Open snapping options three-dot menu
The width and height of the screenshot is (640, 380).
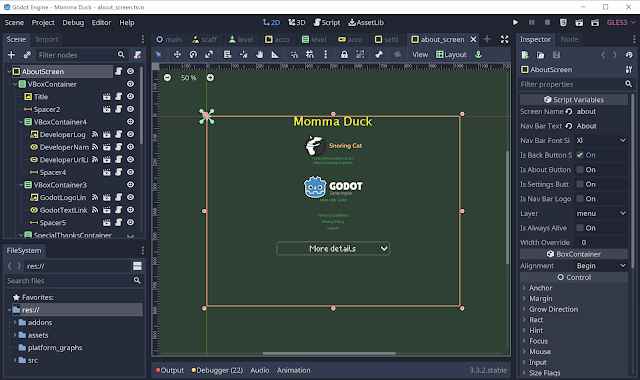click(x=325, y=54)
